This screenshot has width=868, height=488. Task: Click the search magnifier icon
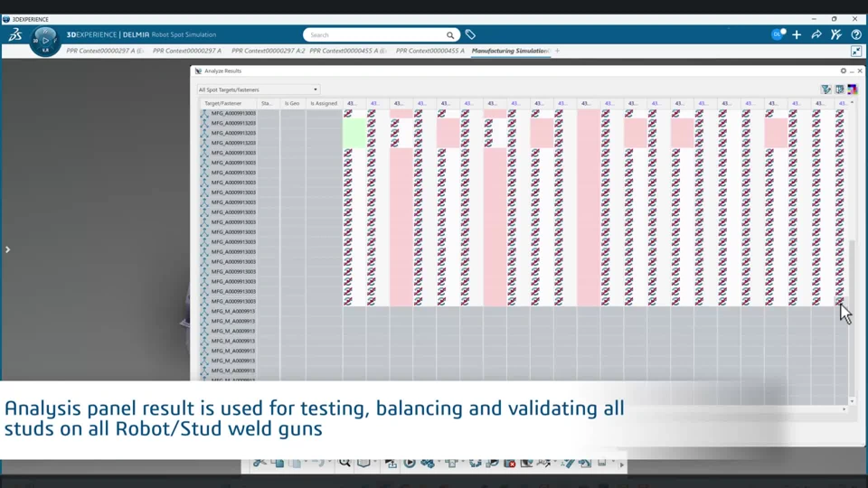tap(450, 35)
